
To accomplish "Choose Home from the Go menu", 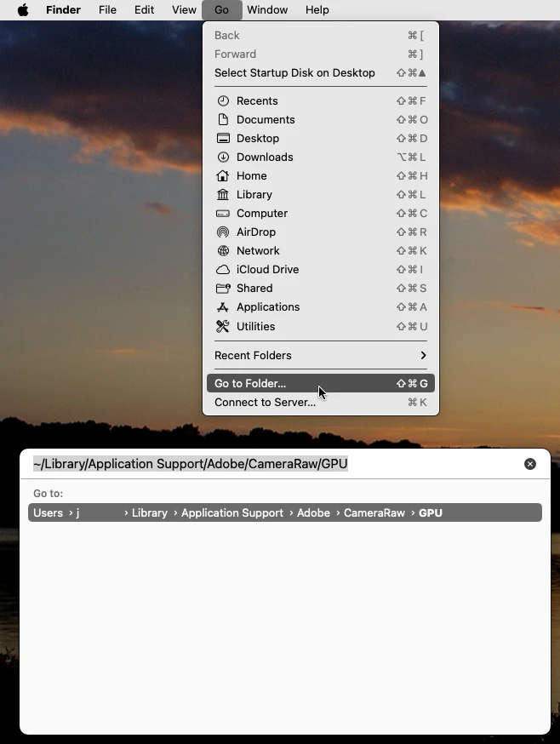I will point(321,176).
